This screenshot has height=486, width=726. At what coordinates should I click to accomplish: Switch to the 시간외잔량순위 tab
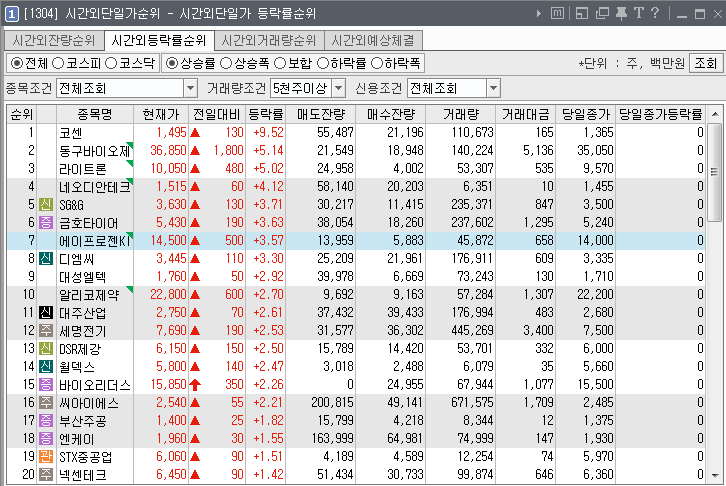click(x=54, y=41)
